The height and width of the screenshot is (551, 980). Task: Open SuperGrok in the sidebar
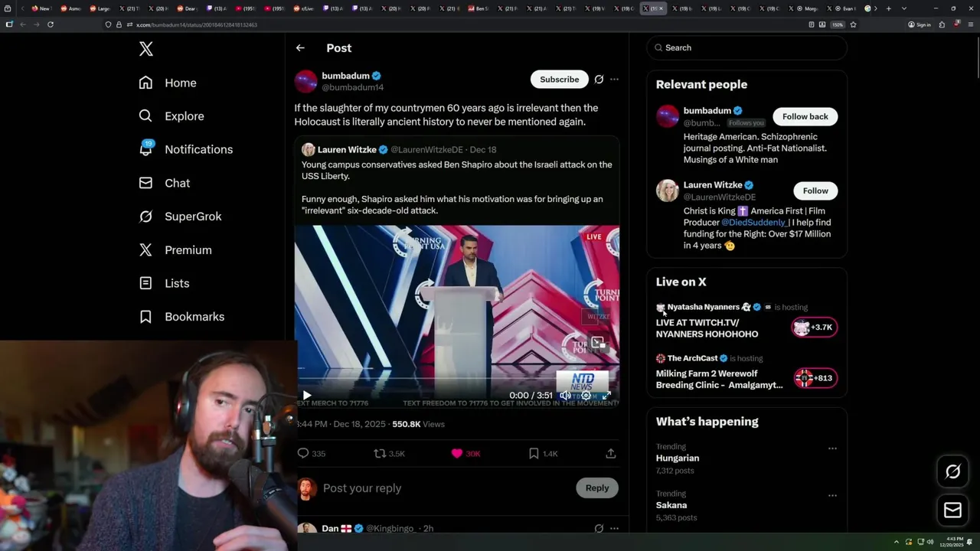(x=180, y=217)
